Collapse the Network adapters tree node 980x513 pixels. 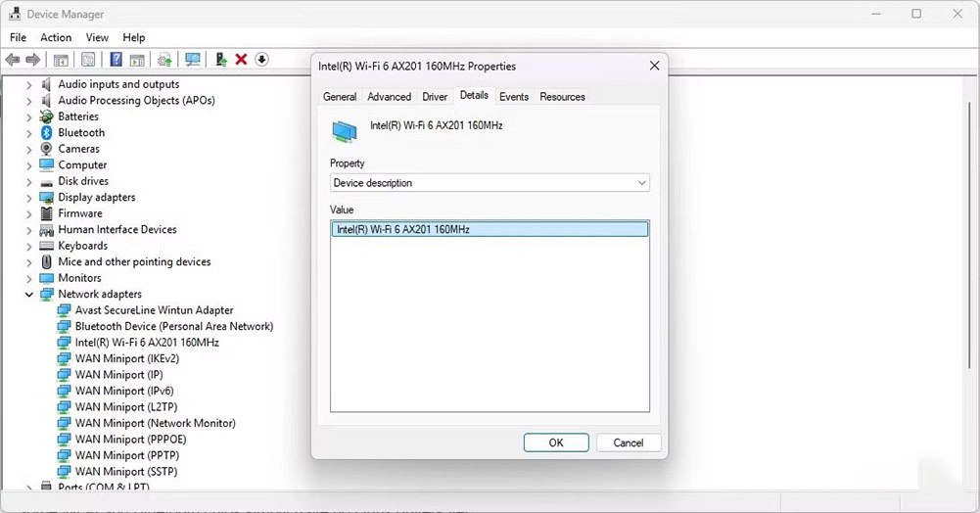[29, 295]
